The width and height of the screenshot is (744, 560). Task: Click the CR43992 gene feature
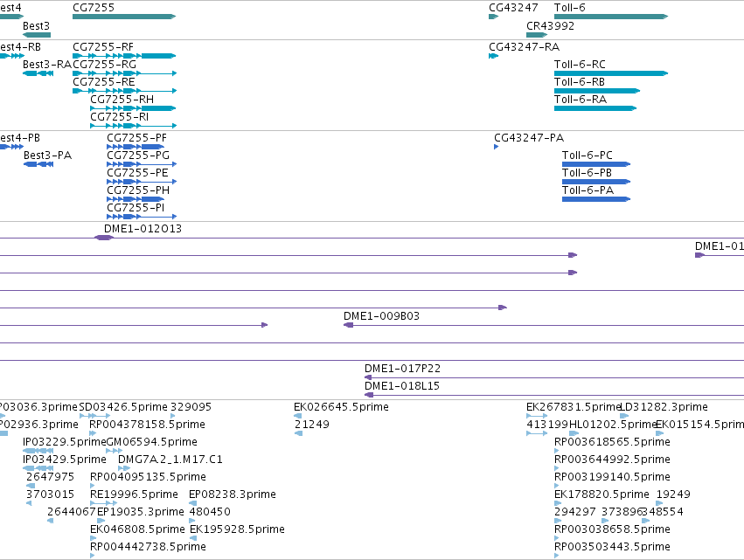[537, 35]
